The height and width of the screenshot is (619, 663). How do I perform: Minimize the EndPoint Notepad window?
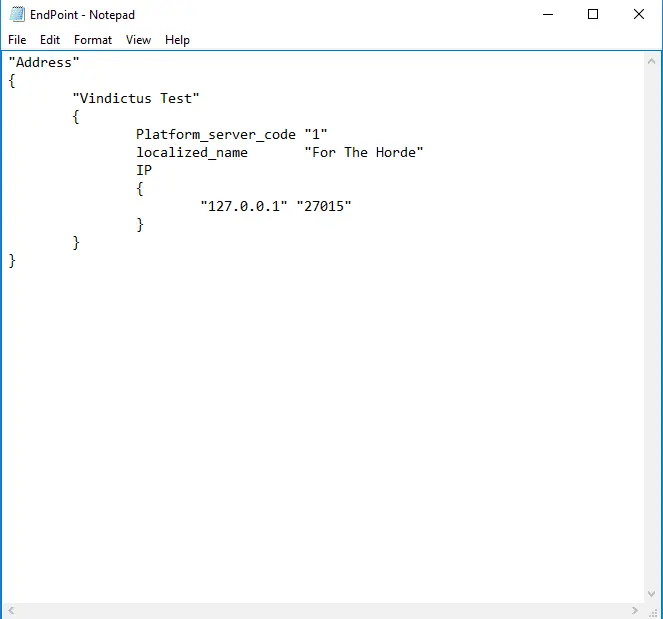(548, 14)
